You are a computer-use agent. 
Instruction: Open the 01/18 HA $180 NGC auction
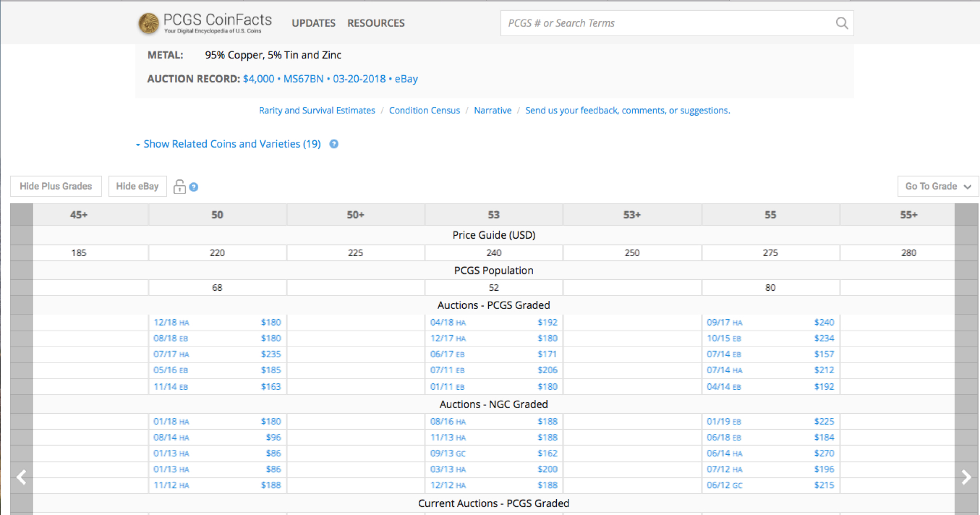pyautogui.click(x=217, y=421)
